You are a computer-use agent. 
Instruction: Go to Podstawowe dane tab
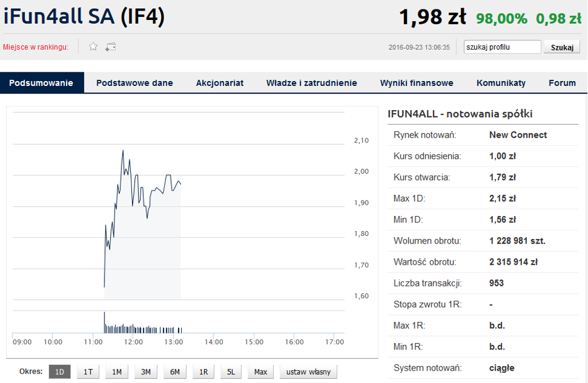click(134, 83)
